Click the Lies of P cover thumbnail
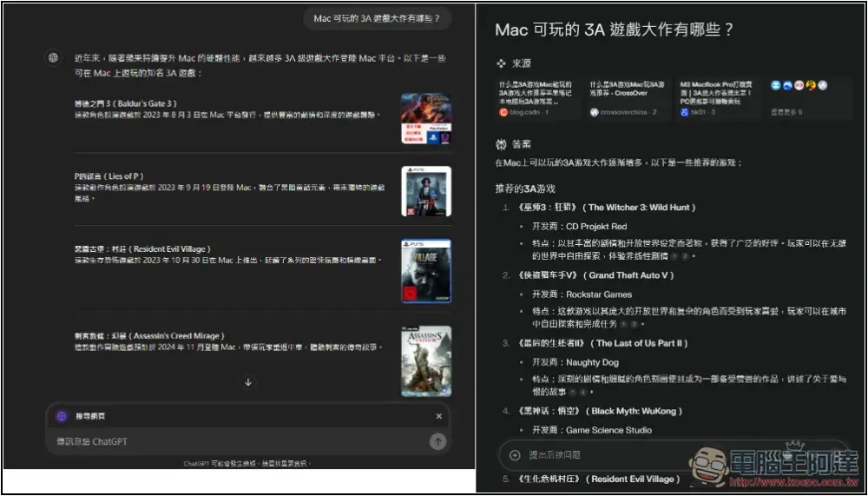The image size is (868, 496). click(425, 191)
